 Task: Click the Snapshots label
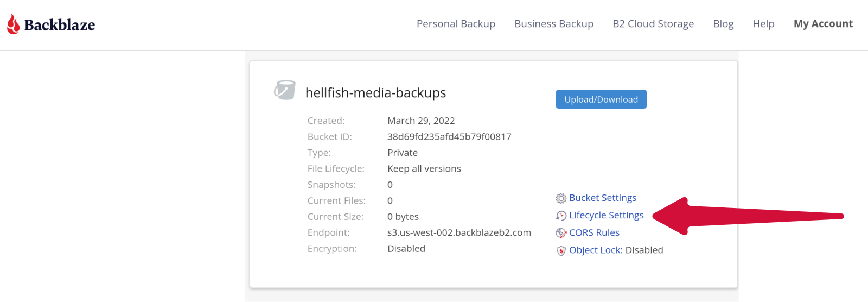331,185
